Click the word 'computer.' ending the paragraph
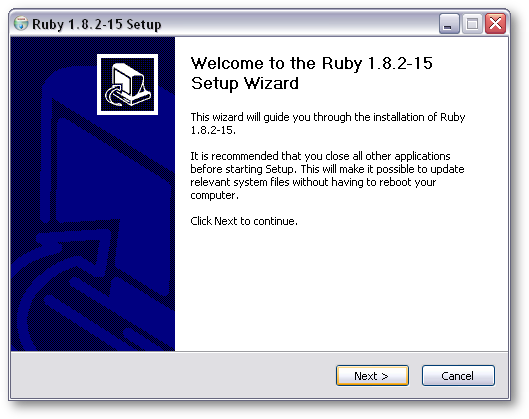The image size is (529, 419). 215,195
